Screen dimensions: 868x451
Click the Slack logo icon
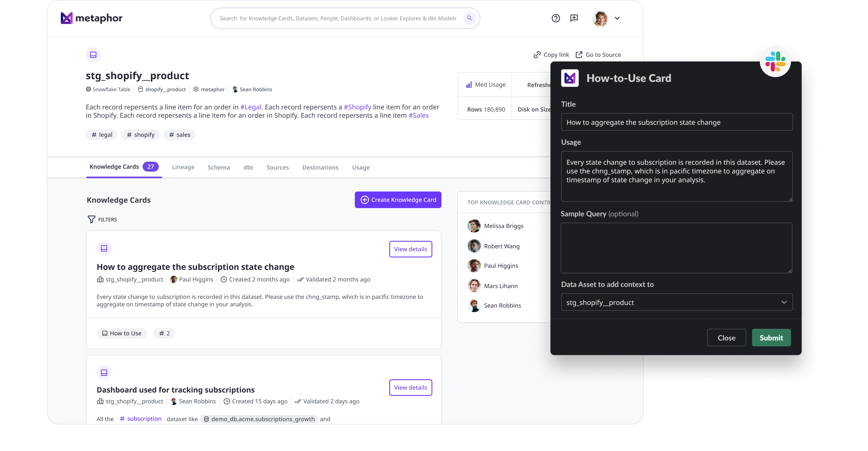pos(775,61)
